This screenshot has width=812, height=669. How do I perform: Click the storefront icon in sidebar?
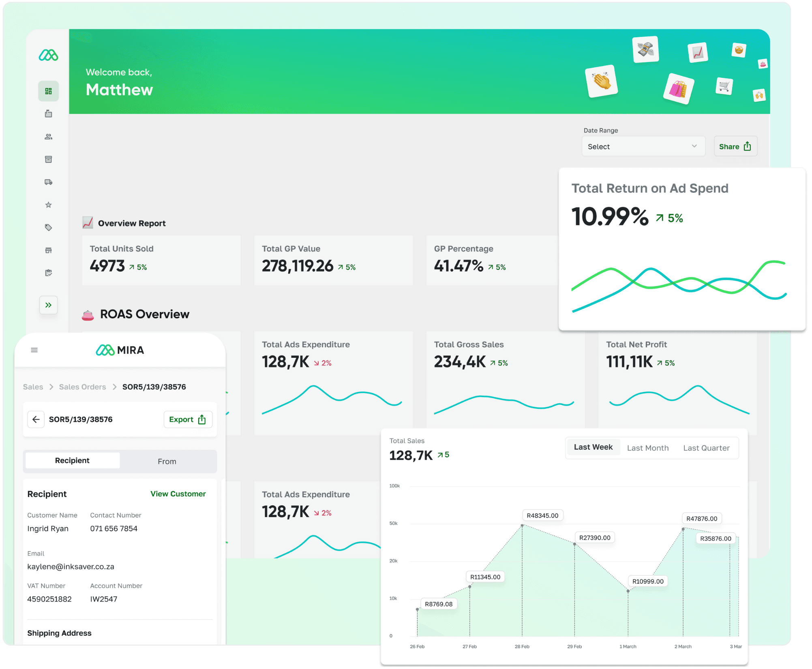click(x=48, y=250)
